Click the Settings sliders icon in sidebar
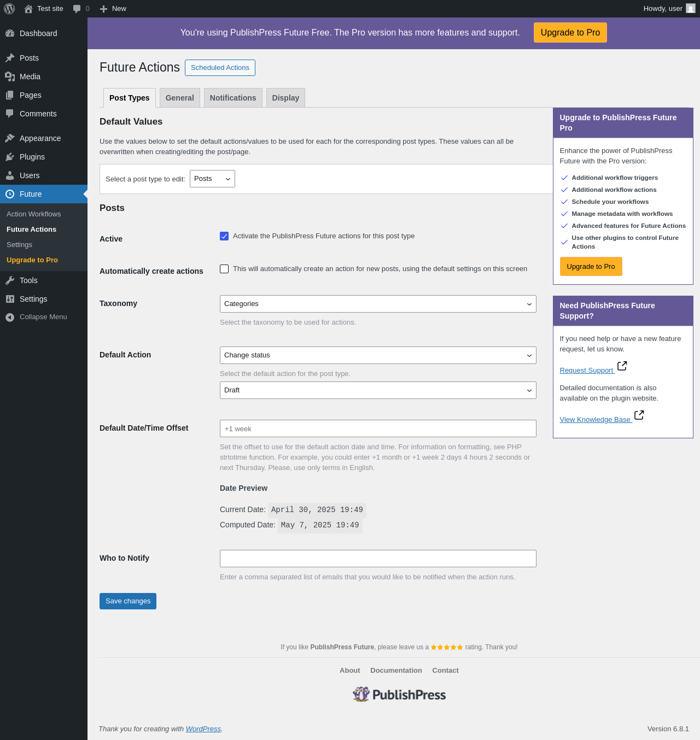Screen dimensions: 700x740 pos(10,299)
